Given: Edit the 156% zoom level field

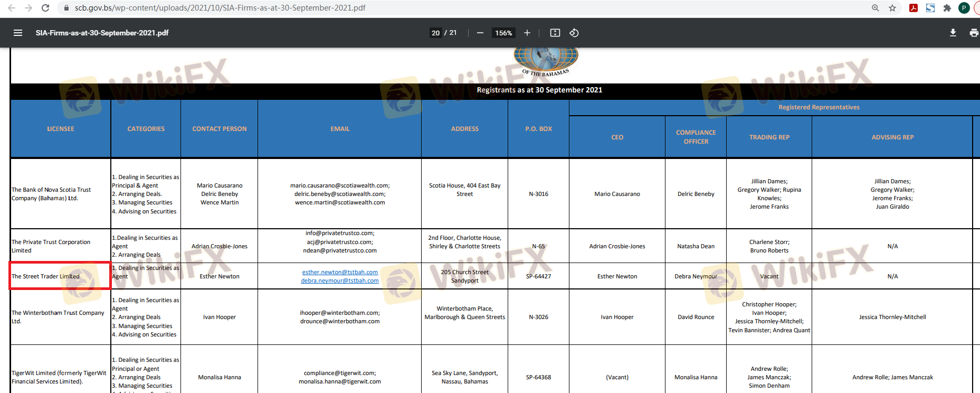Looking at the screenshot, I should point(503,33).
